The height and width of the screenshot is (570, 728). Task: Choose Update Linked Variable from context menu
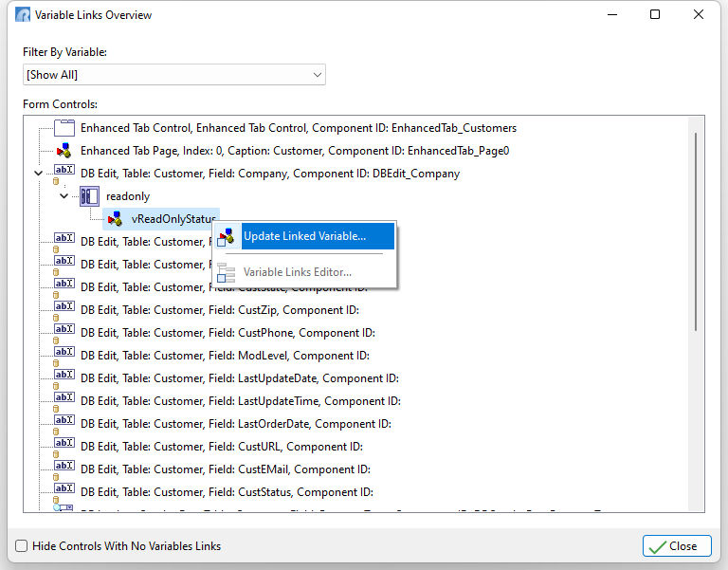coord(304,236)
